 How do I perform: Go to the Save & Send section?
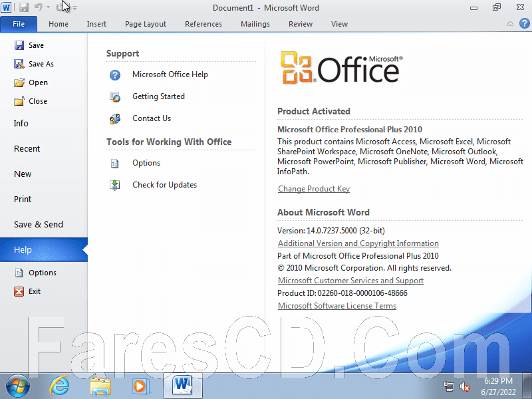tap(39, 225)
